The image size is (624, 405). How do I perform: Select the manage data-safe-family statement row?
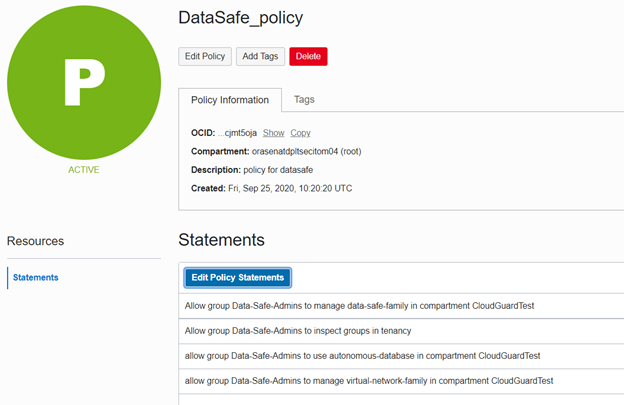[x=401, y=306]
